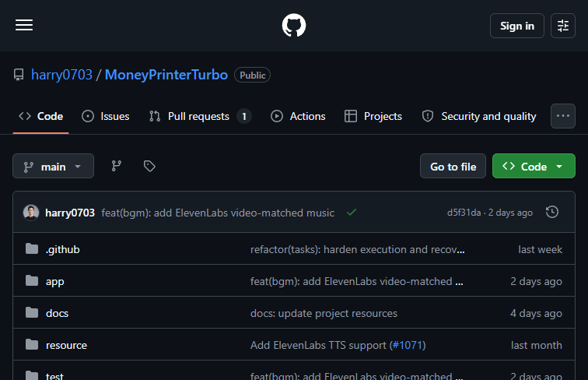The image size is (588, 380).
Task: Click 'last month' timestamp on resource row
Action: point(537,346)
